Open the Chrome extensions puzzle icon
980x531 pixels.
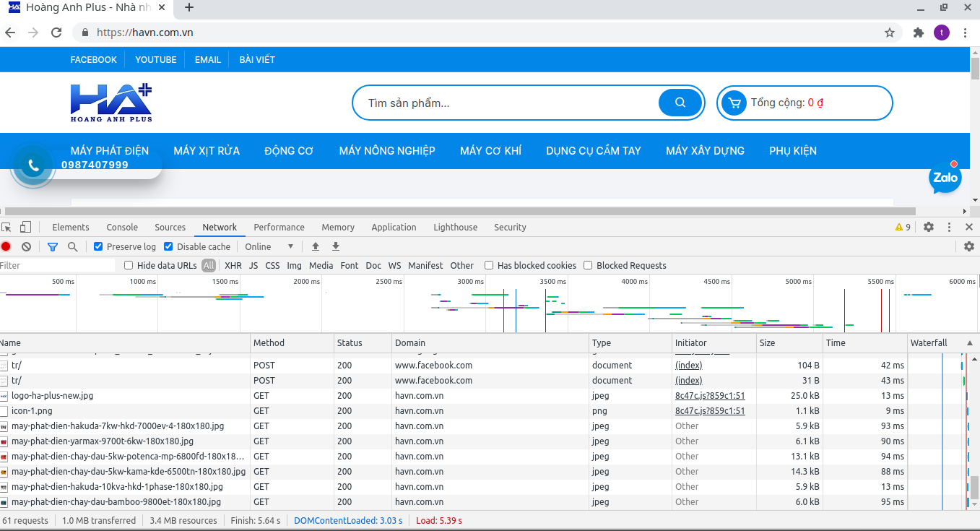tap(919, 33)
